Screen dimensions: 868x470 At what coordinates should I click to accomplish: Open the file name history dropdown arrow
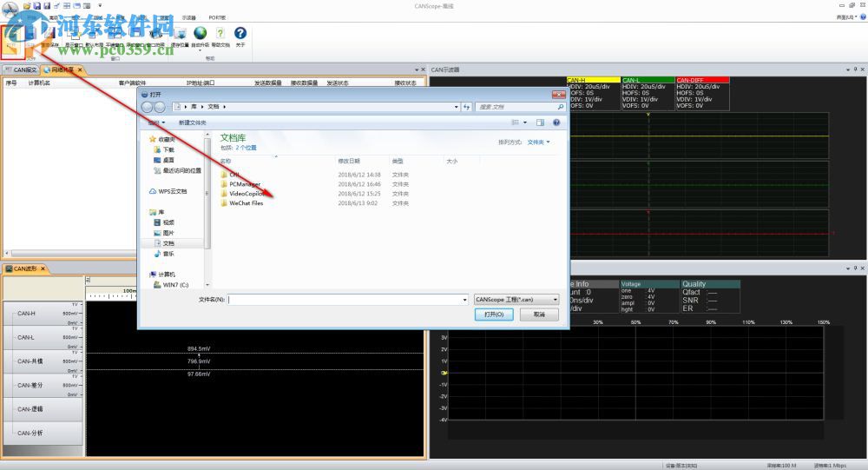coord(464,300)
